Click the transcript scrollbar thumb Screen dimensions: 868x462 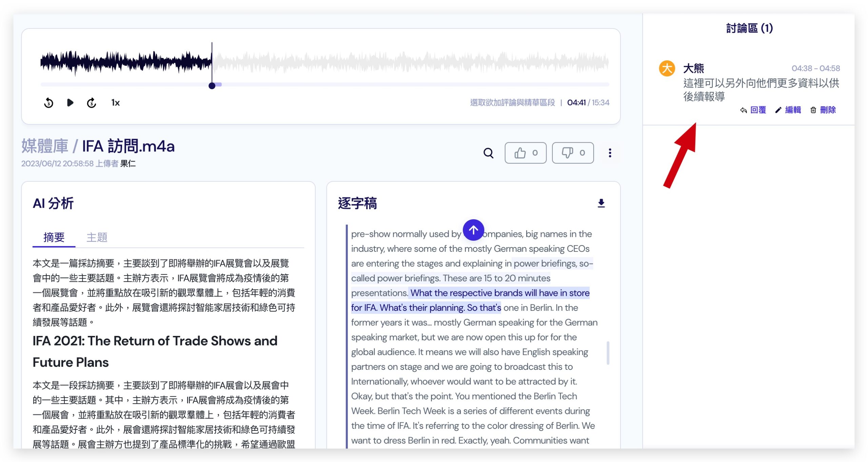click(x=608, y=353)
